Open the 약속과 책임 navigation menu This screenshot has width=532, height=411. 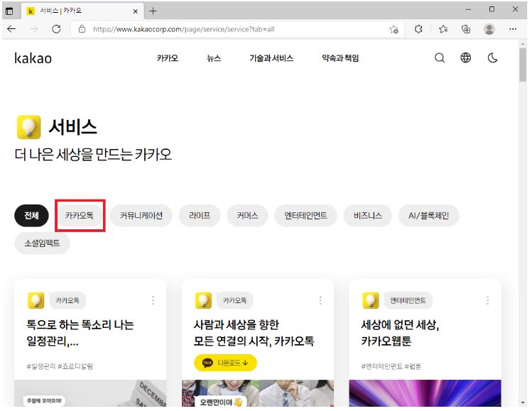pos(340,58)
